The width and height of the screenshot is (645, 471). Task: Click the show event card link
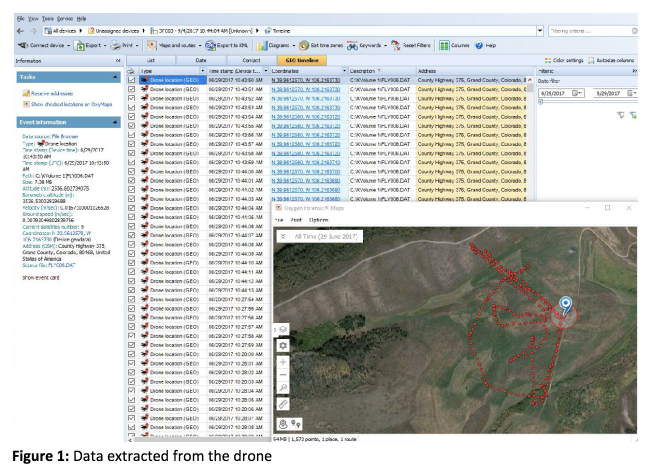[x=41, y=278]
